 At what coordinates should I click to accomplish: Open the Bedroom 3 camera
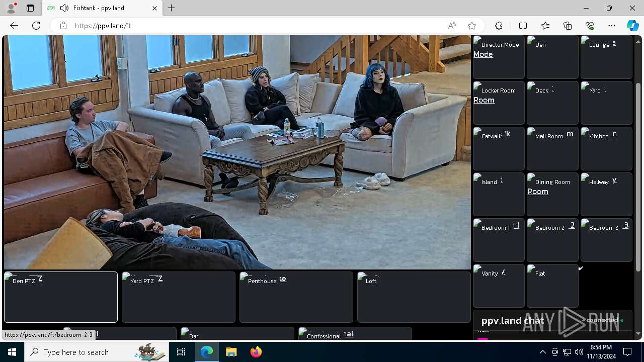point(606,240)
